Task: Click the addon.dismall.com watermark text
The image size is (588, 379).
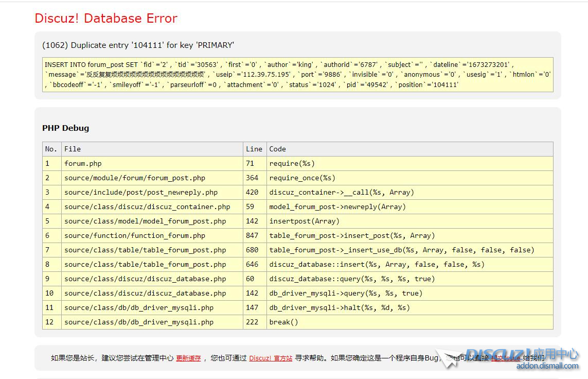Action: click(x=546, y=366)
